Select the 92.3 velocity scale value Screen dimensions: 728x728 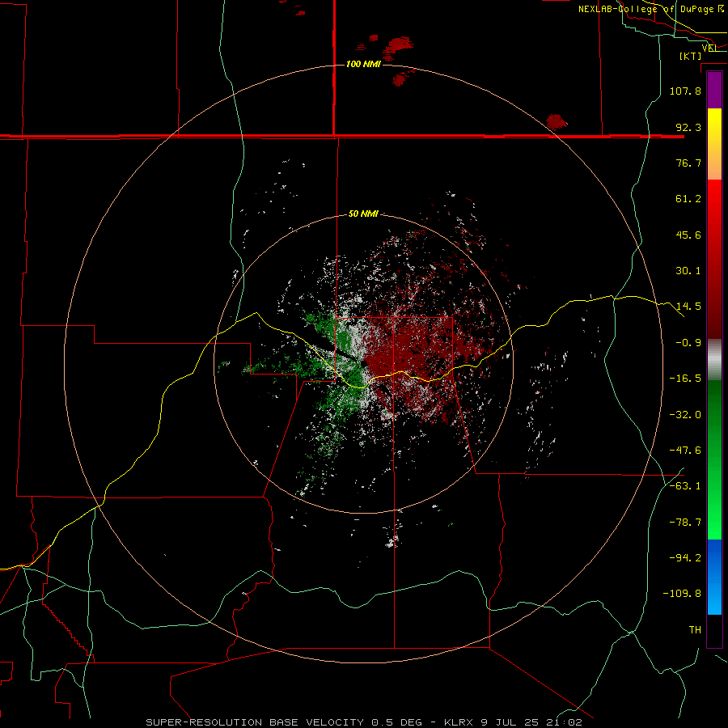pos(688,127)
